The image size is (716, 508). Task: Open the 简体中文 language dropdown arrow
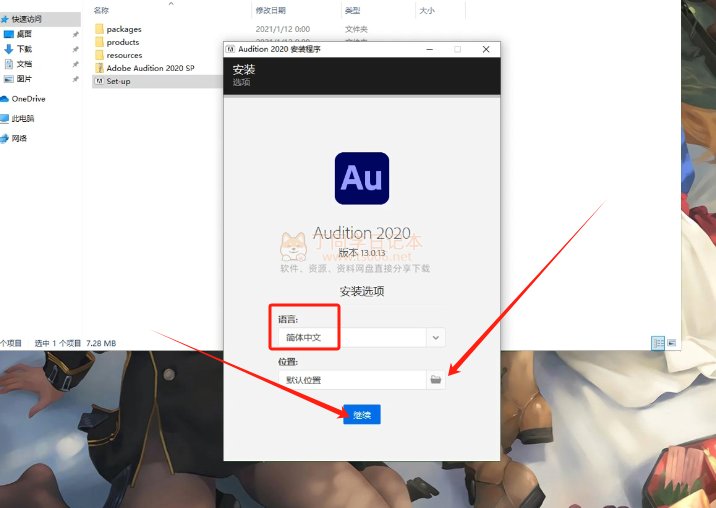[436, 338]
